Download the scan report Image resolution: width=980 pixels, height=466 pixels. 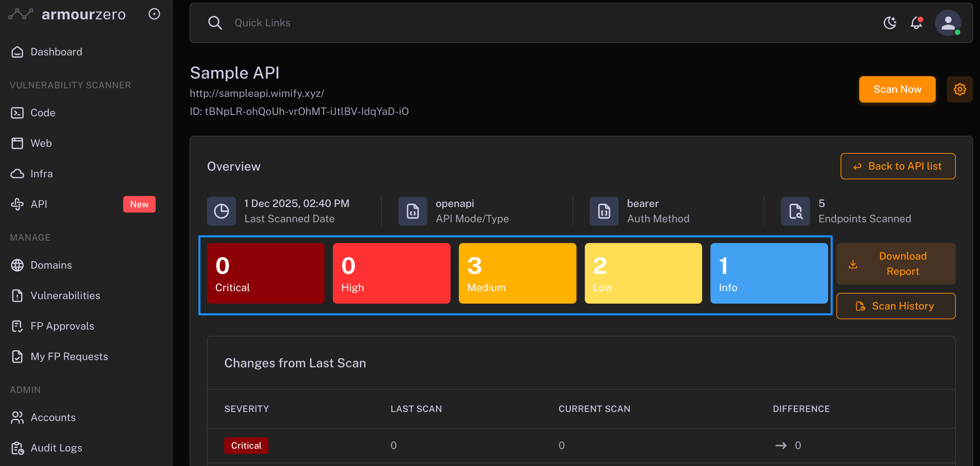click(895, 263)
